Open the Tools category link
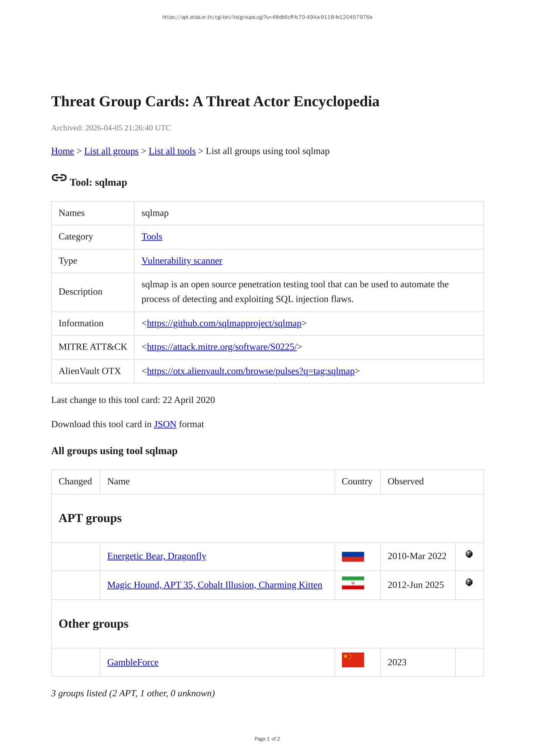 tap(152, 237)
